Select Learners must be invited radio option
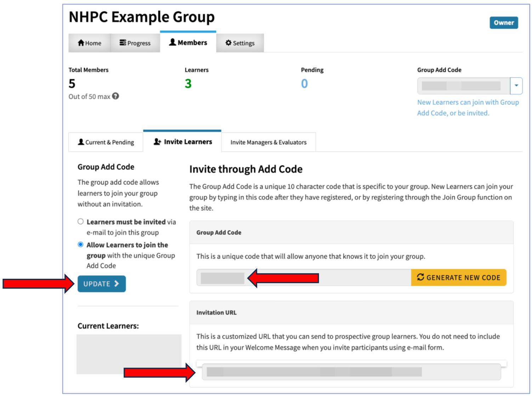Viewport: 532px width, 396px height. tap(81, 221)
